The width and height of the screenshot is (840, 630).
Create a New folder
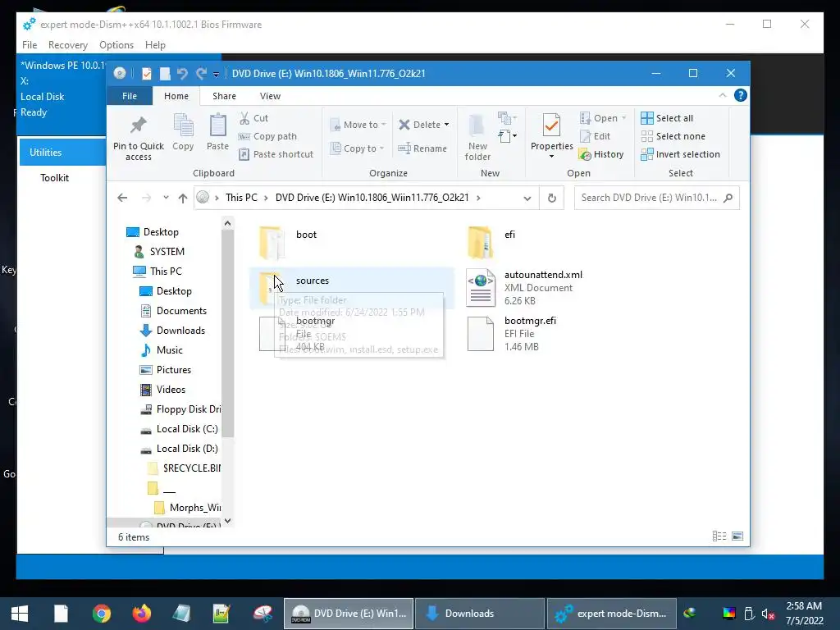pos(477,137)
